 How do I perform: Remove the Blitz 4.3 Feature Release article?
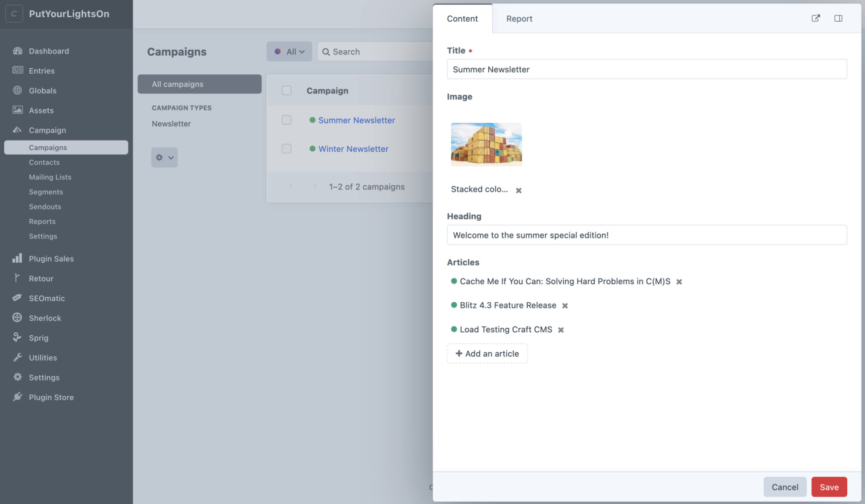click(565, 305)
